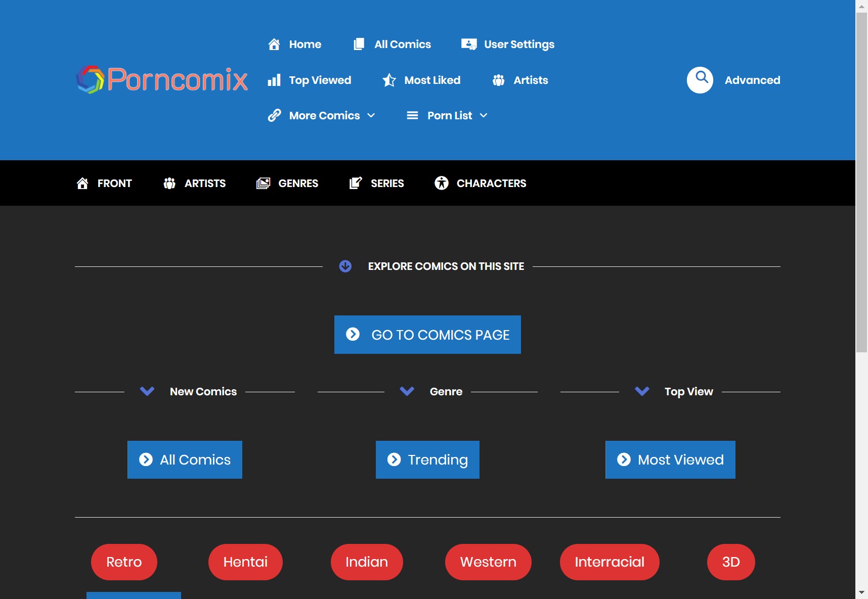Image resolution: width=868 pixels, height=599 pixels.
Task: Click the User Settings icon in header
Action: point(469,44)
